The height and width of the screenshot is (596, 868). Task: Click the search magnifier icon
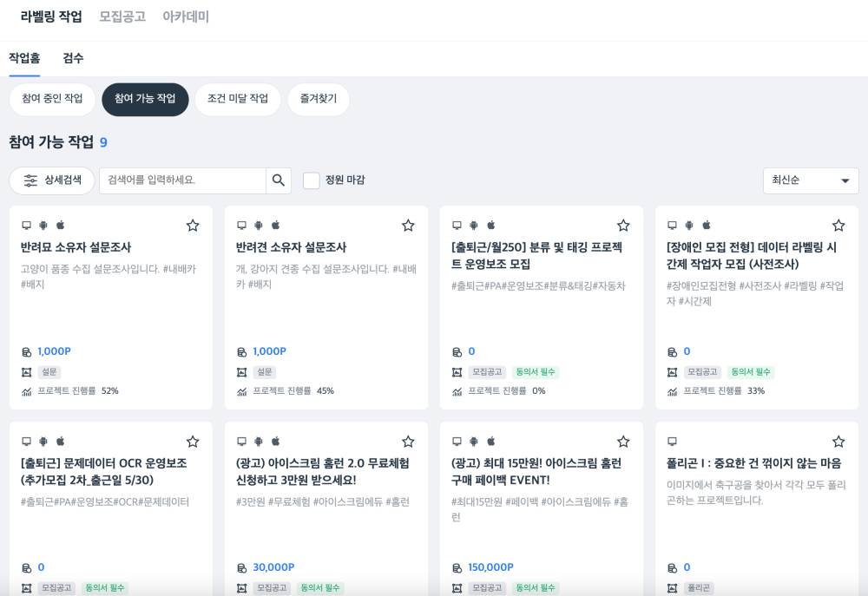pyautogui.click(x=279, y=180)
